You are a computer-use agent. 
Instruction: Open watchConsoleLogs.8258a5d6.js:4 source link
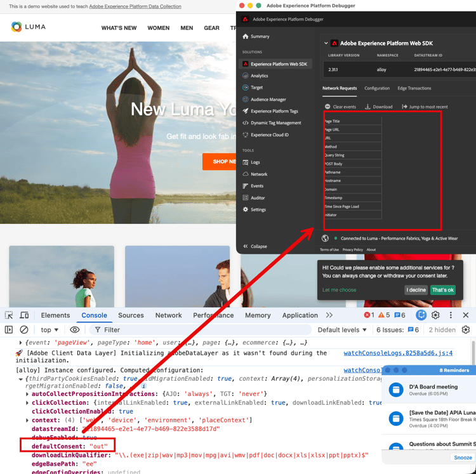[398, 353]
